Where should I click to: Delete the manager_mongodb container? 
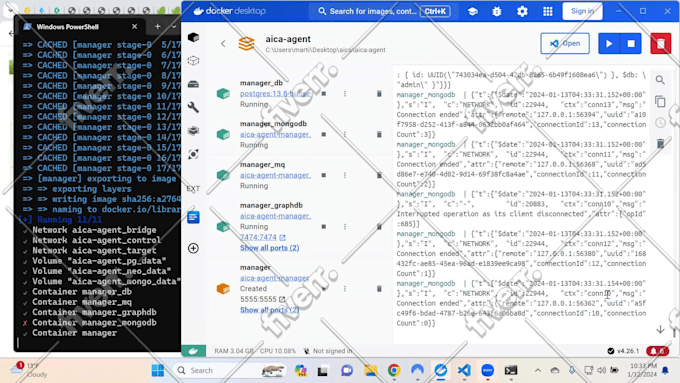(x=379, y=134)
